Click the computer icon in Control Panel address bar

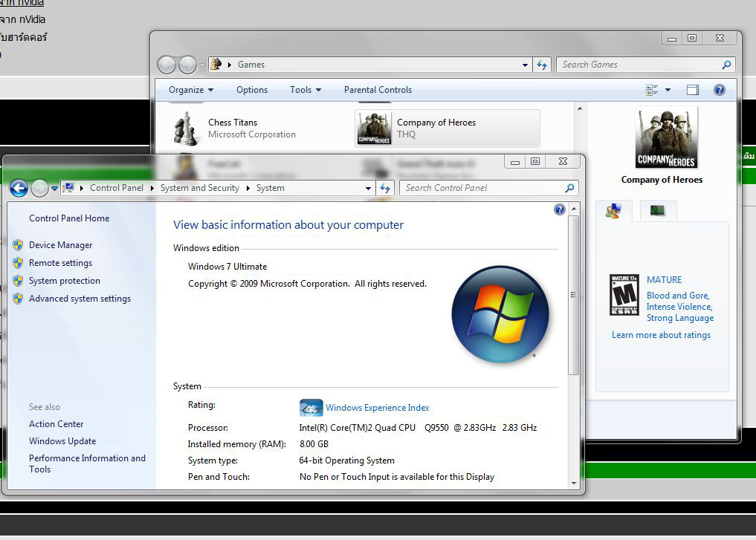tap(69, 188)
